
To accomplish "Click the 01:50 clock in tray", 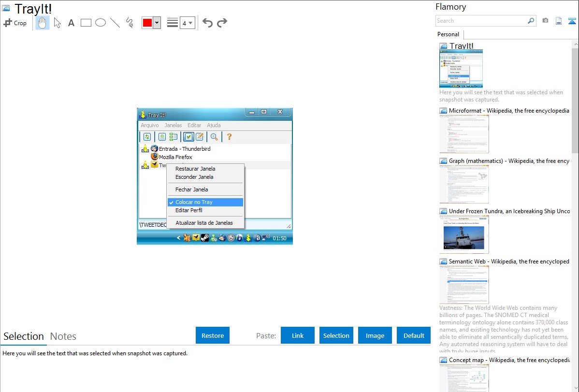I will pos(279,238).
